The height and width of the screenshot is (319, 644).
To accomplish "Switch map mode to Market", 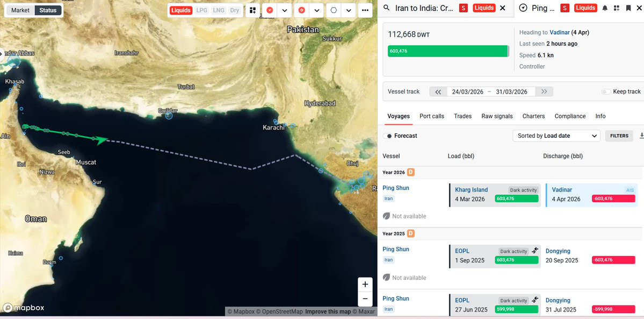I will 20,10.
